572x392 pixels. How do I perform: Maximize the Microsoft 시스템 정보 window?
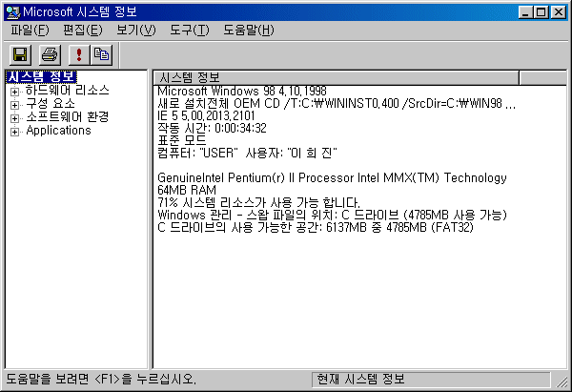pos(541,12)
